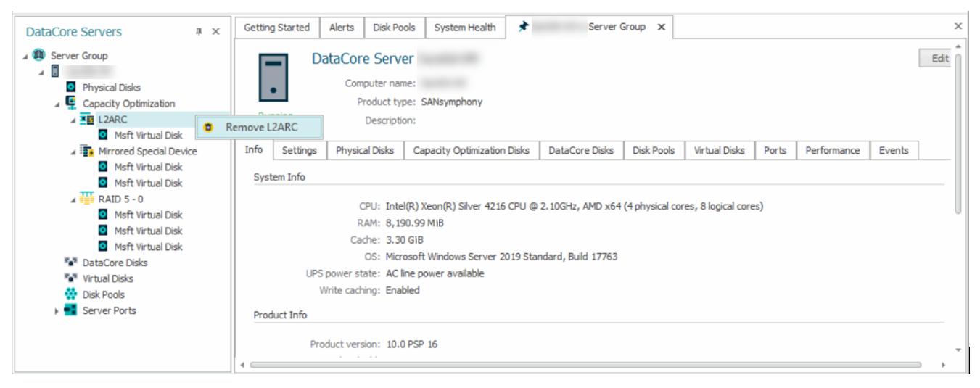Pin the DataCore Servers panel

click(x=199, y=32)
